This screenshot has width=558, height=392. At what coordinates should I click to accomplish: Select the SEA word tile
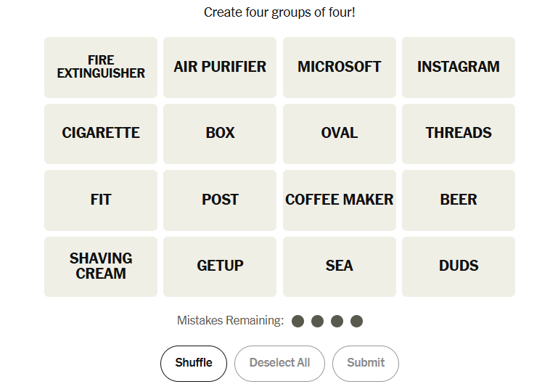pos(340,266)
